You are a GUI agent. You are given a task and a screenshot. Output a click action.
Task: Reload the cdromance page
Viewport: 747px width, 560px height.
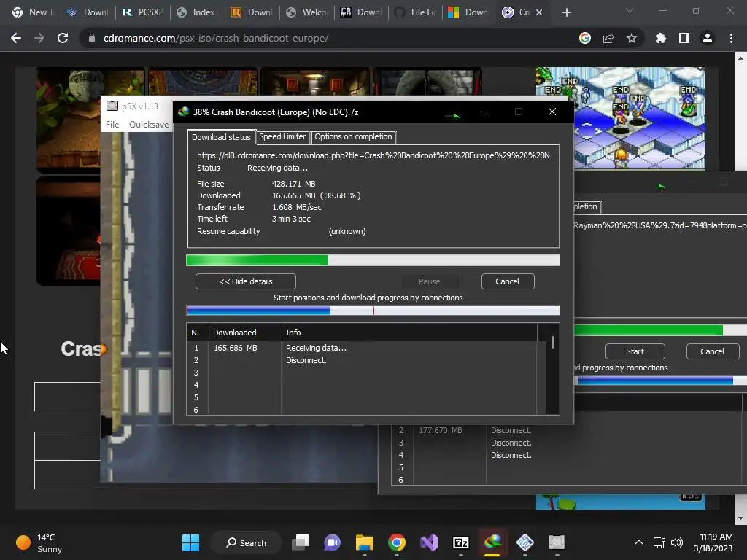pos(63,38)
